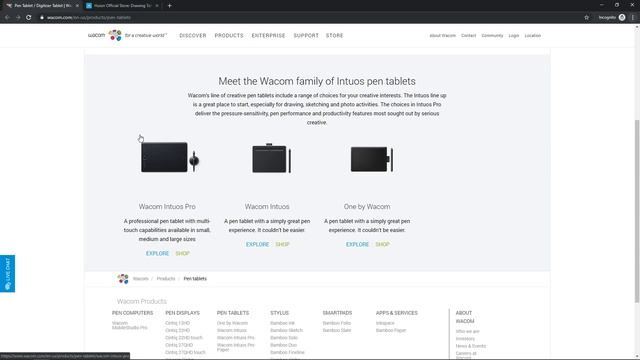Open Pen Tablets footer heading
Image resolution: width=640 pixels, height=360 pixels.
[233, 313]
